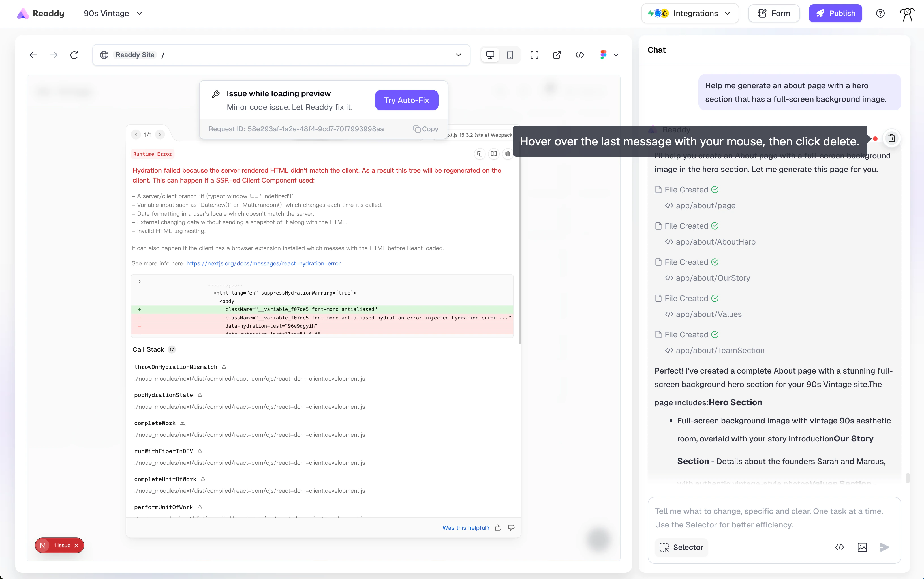Click the chat message input field
This screenshot has width=924, height=579.
774,518
